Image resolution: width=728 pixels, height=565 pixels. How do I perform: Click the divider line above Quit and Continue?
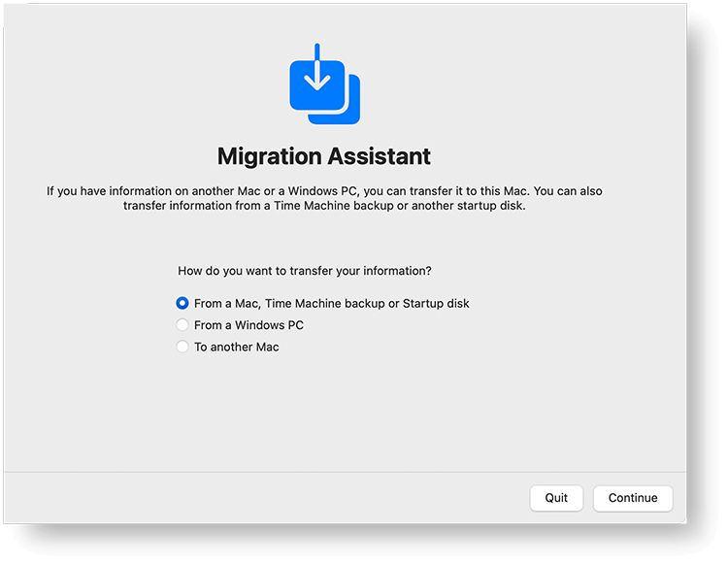point(345,472)
